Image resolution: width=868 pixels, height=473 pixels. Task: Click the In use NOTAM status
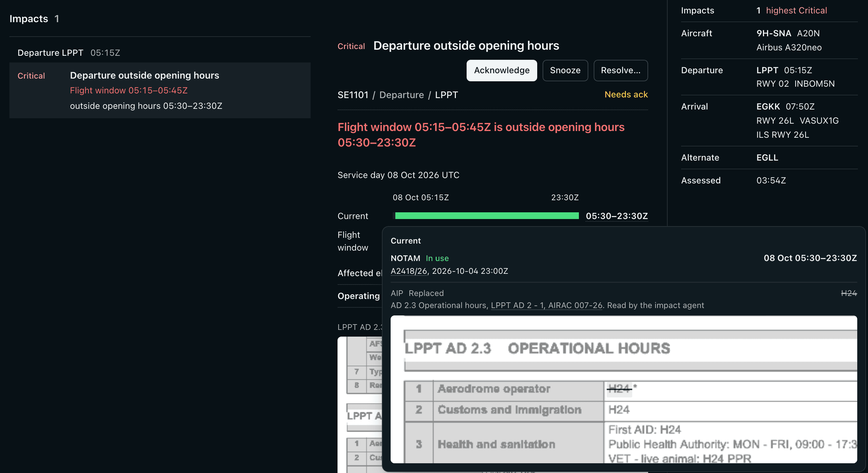pos(437,258)
